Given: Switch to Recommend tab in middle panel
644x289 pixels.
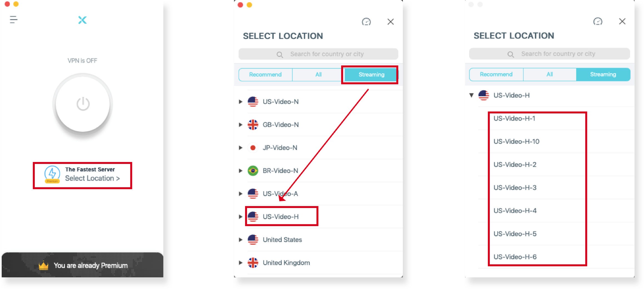Looking at the screenshot, I should tap(265, 75).
